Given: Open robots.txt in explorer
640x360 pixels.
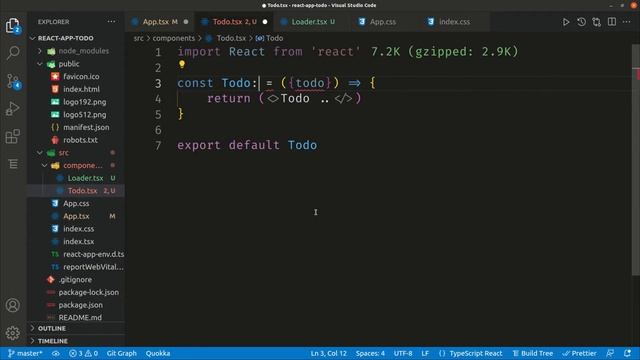Looking at the screenshot, I should click(x=80, y=140).
